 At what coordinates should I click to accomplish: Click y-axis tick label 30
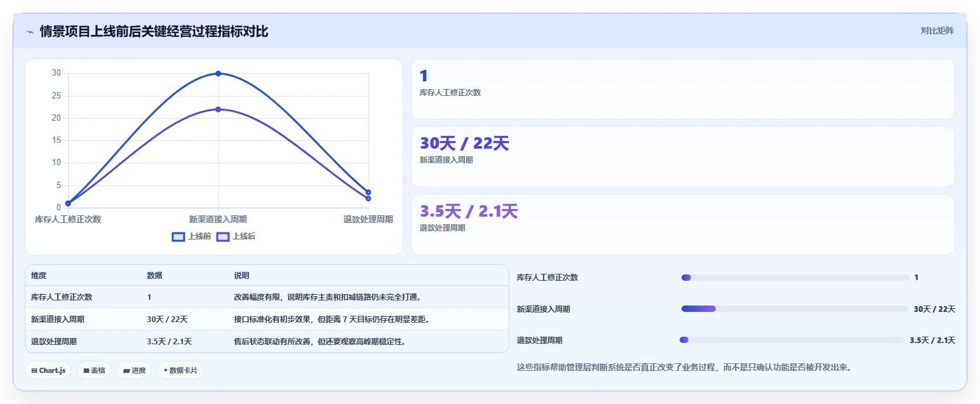coord(57,73)
